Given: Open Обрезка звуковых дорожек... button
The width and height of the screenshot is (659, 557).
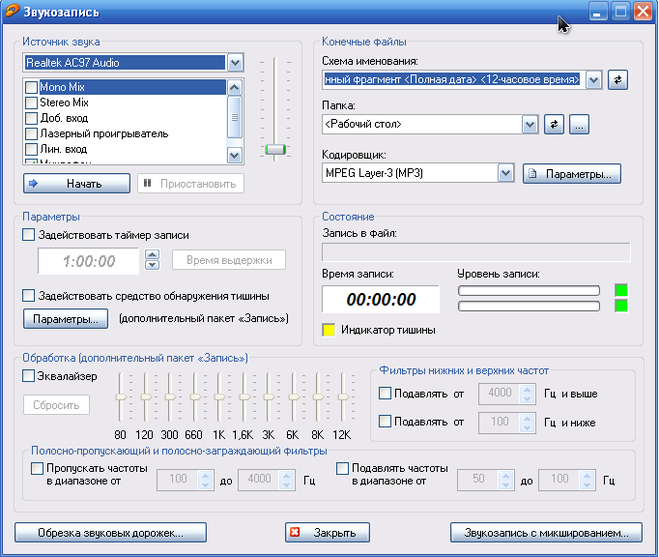Looking at the screenshot, I should (111, 533).
